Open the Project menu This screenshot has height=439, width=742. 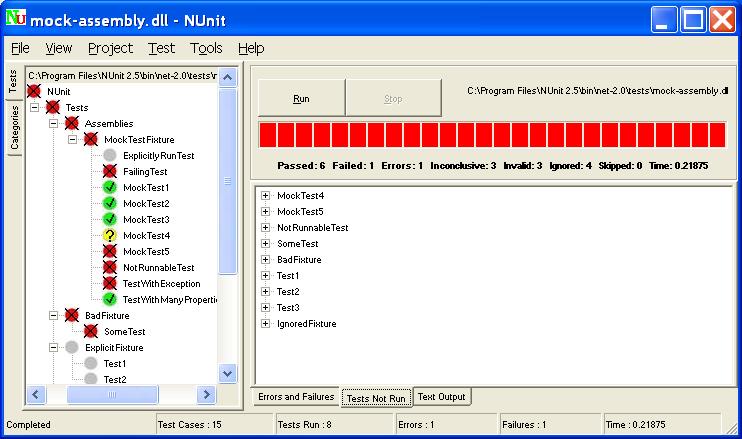[110, 48]
